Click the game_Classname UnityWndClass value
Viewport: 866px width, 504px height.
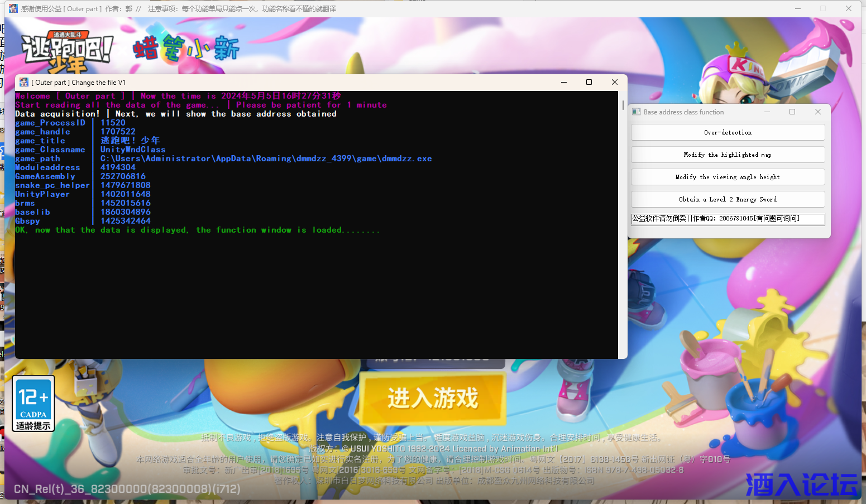click(x=133, y=150)
